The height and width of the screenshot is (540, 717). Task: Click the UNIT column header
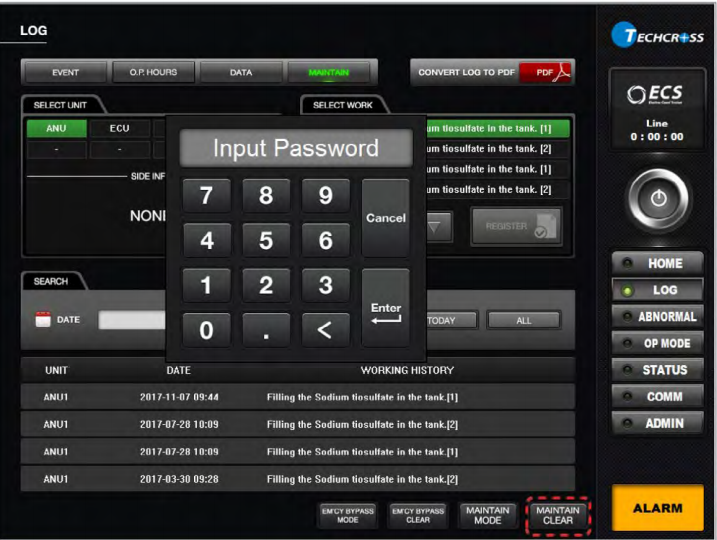point(56,370)
